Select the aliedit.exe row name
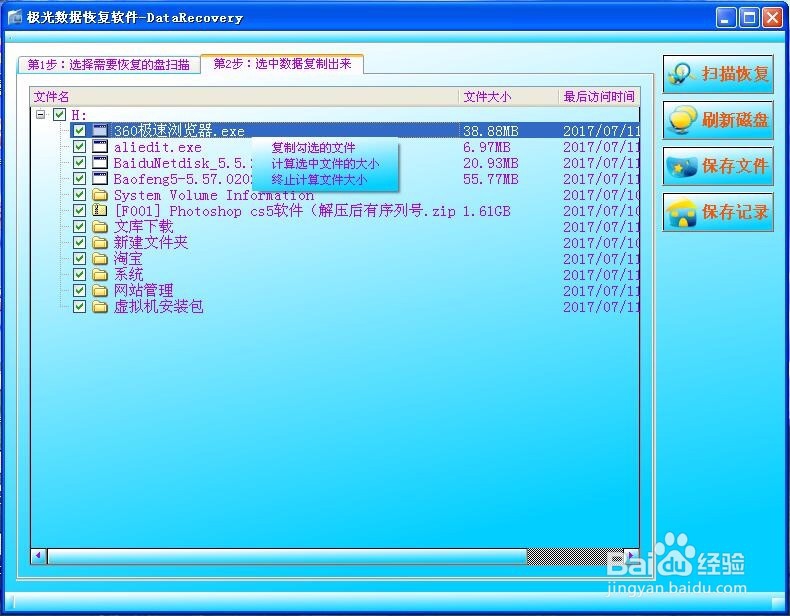790x616 pixels. tap(157, 147)
